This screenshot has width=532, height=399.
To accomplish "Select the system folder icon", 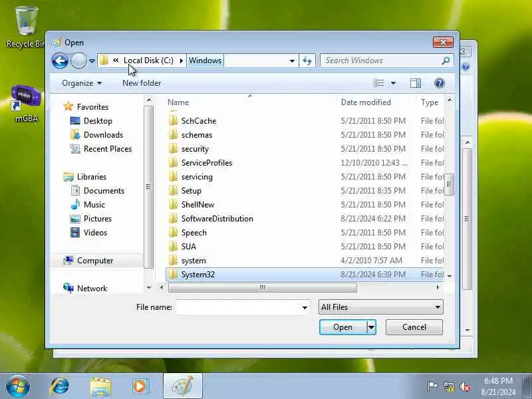I will [x=173, y=261].
